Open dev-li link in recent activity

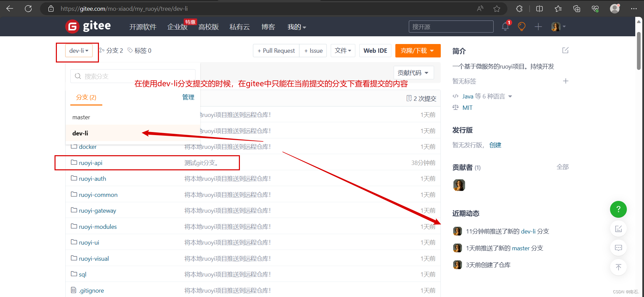pyautogui.click(x=528, y=231)
